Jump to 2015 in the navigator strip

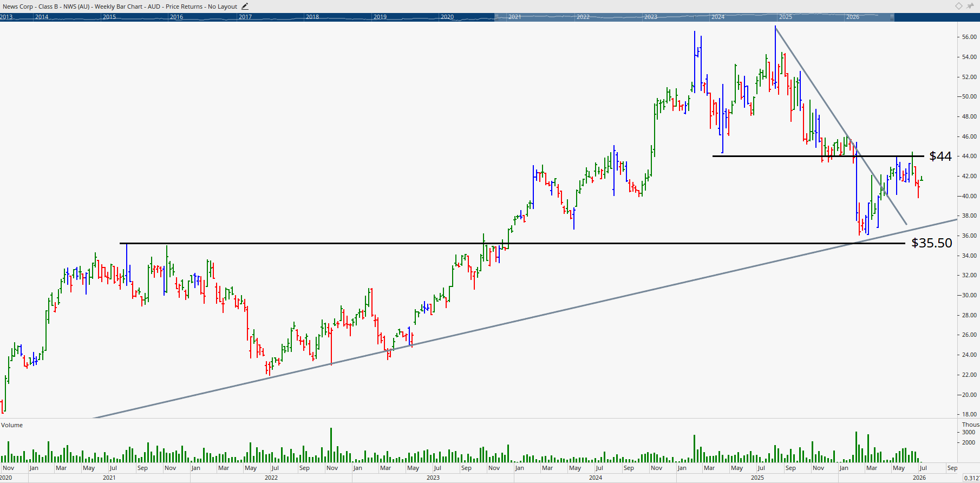pyautogui.click(x=109, y=17)
